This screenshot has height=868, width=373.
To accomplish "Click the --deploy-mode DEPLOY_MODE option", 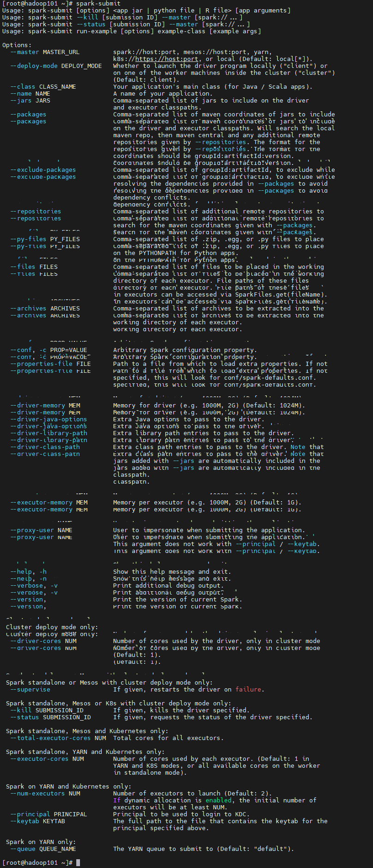I will click(56, 66).
